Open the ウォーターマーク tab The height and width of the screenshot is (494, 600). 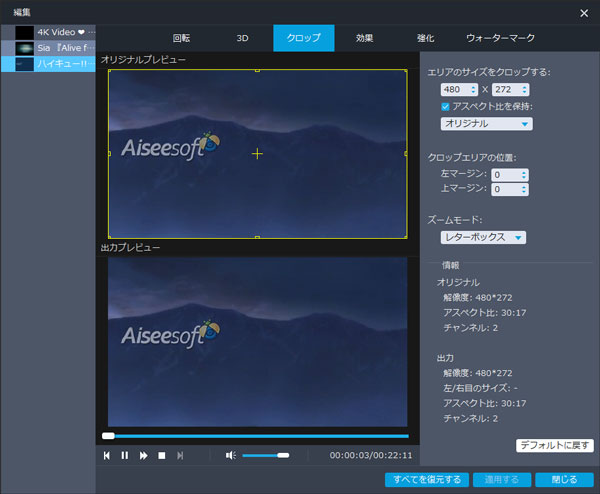click(x=501, y=38)
